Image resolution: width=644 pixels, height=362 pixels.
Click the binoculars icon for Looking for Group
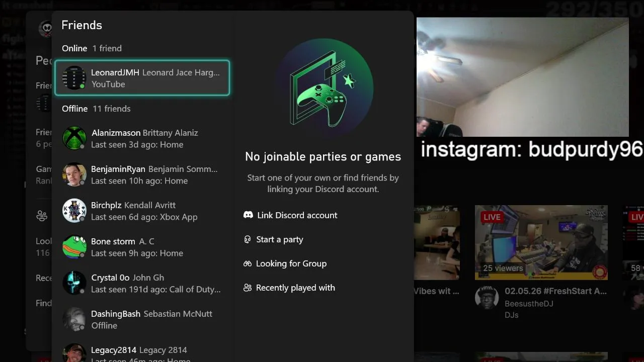(x=247, y=263)
